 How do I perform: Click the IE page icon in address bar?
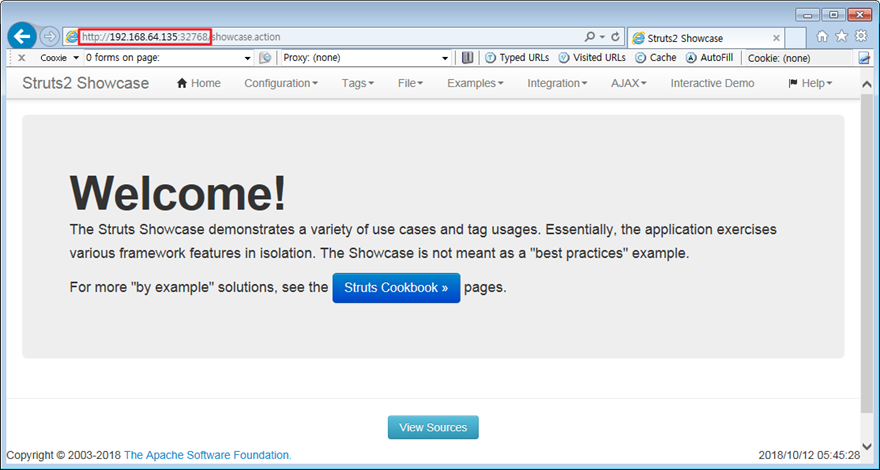[71, 37]
